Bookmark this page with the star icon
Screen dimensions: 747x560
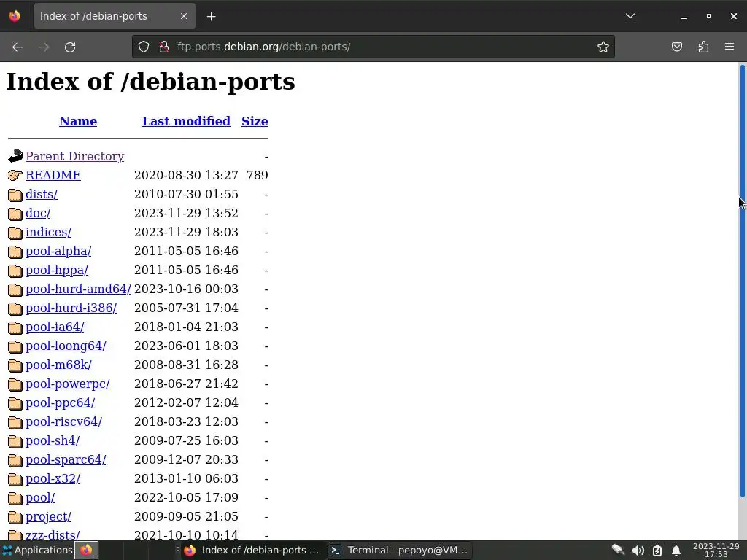point(603,47)
